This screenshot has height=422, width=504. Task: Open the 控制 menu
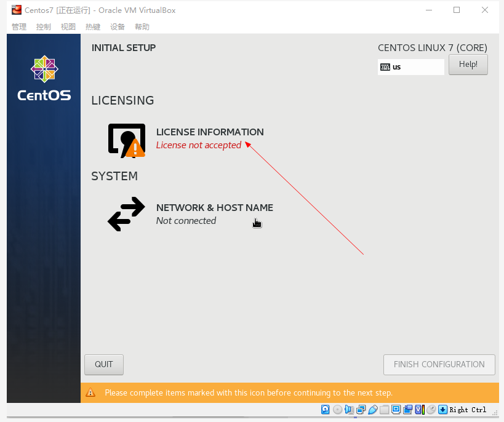(x=44, y=26)
